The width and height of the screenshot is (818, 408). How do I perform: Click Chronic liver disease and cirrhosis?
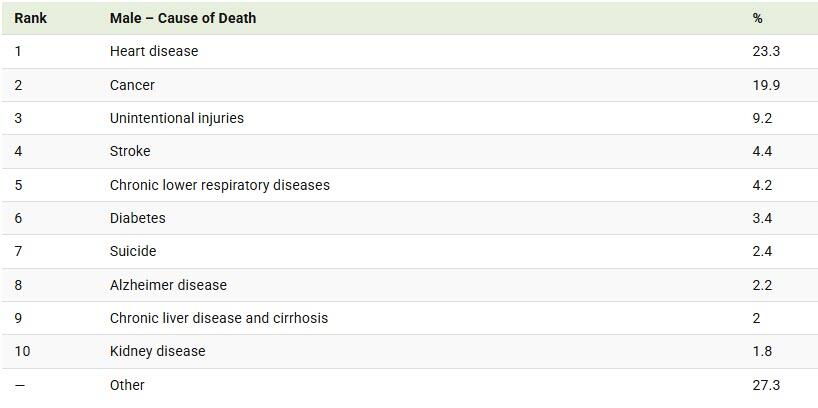[219, 318]
